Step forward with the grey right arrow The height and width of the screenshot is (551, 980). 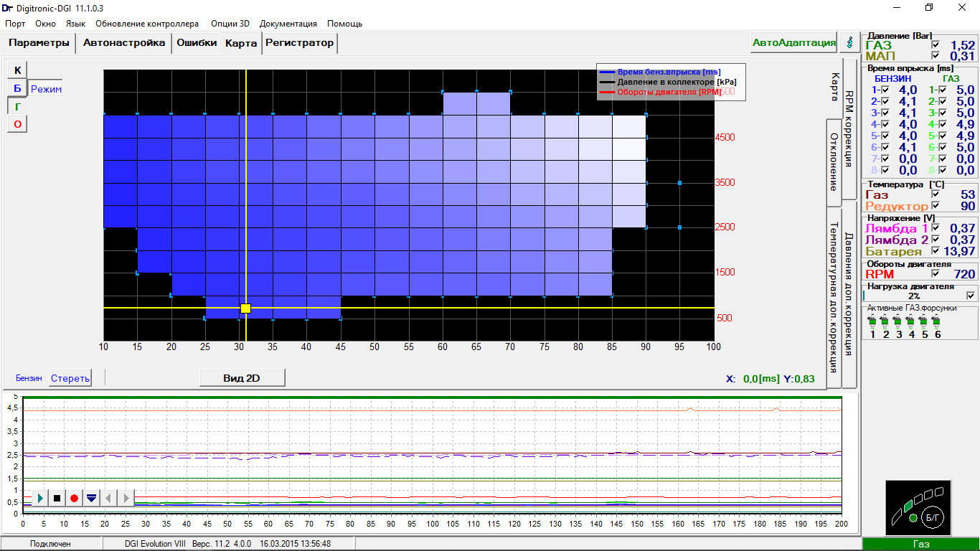(126, 498)
